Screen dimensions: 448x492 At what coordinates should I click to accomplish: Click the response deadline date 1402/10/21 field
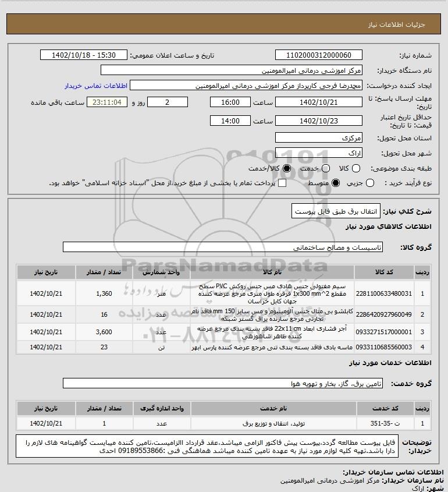(318, 102)
